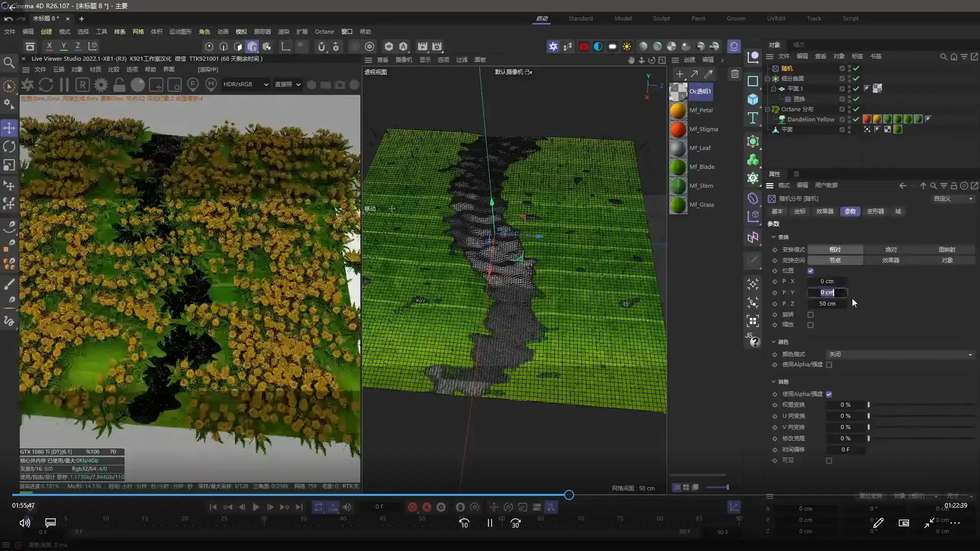Image resolution: width=980 pixels, height=551 pixels.
Task: Select the Rotate tool in left toolbar
Action: pyautogui.click(x=9, y=147)
